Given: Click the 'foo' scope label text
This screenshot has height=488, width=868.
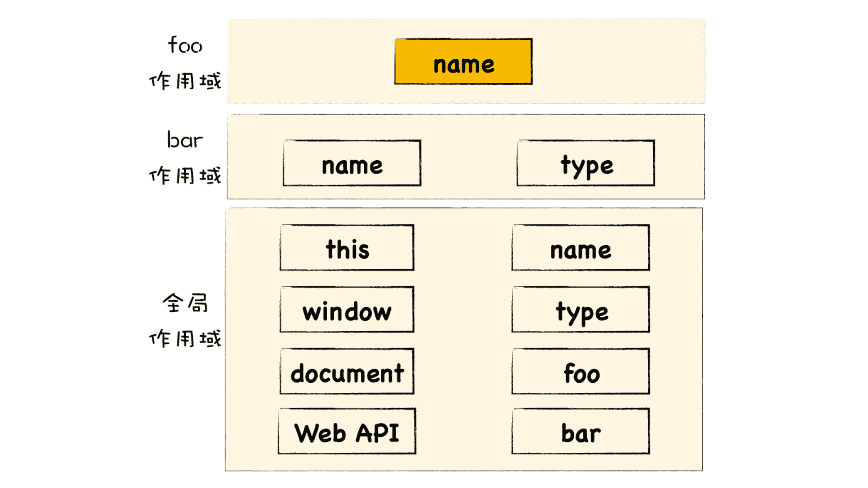Looking at the screenshot, I should 185,45.
